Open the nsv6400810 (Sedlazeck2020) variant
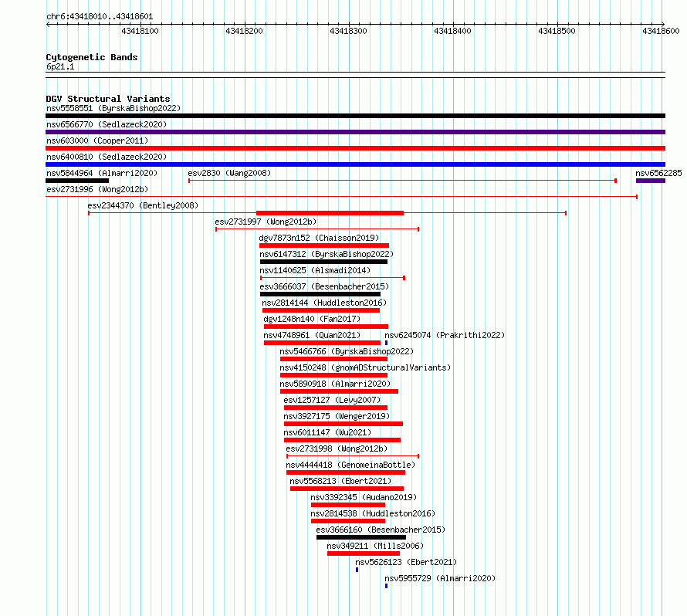This screenshot has width=687, height=616. click(107, 157)
